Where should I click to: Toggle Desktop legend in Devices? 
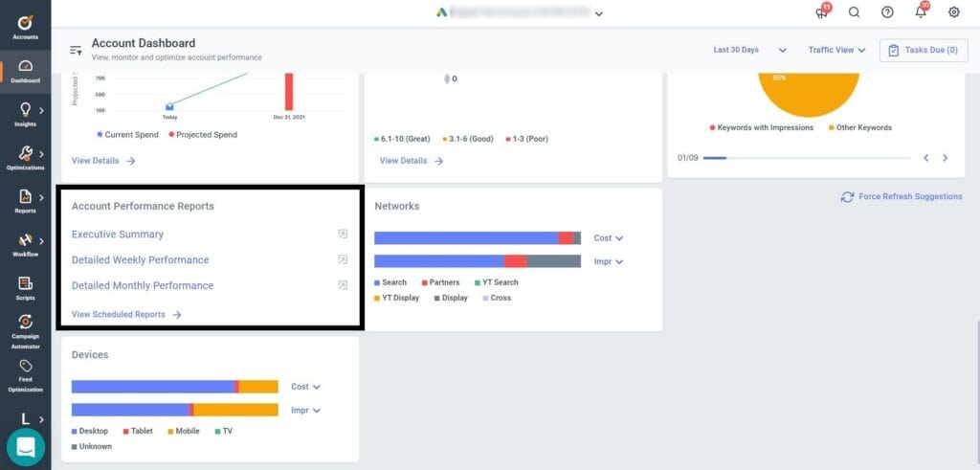[x=90, y=432]
